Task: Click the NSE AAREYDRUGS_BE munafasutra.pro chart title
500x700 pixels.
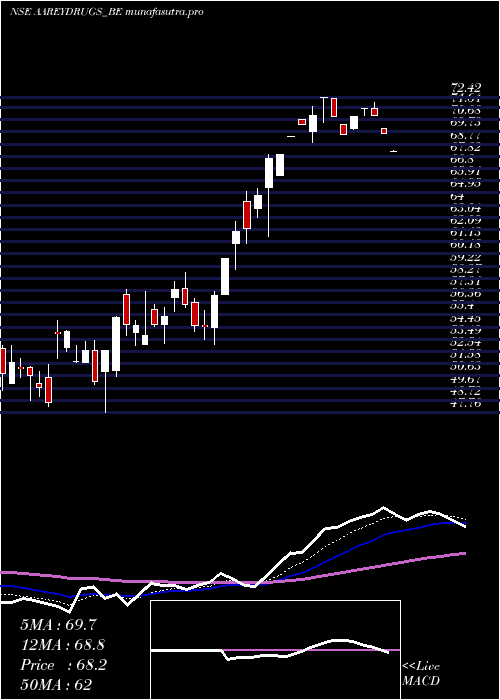Action: tap(107, 12)
